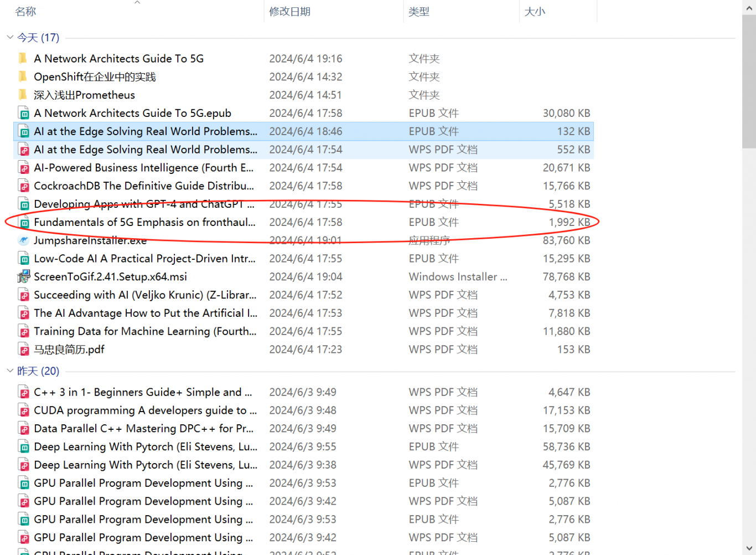The width and height of the screenshot is (756, 555).
Task: Click the date "2024/6/3 9:55"
Action: [x=303, y=446]
